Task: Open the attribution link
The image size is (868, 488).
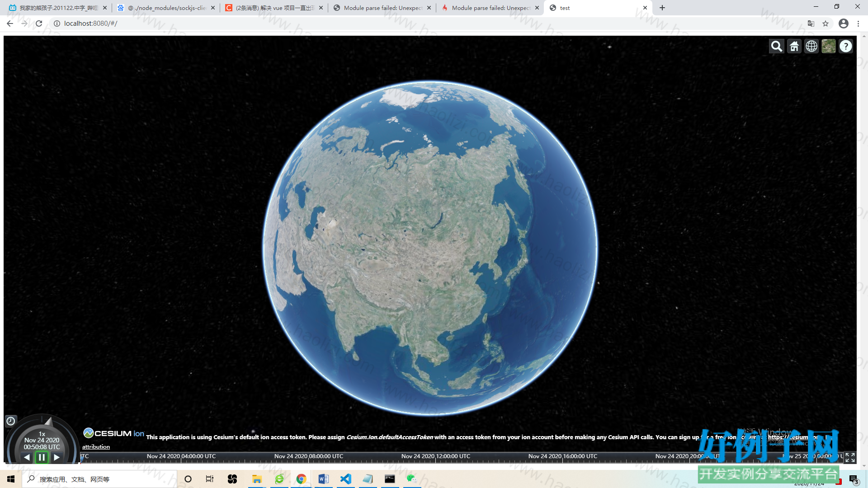Action: coord(96,447)
